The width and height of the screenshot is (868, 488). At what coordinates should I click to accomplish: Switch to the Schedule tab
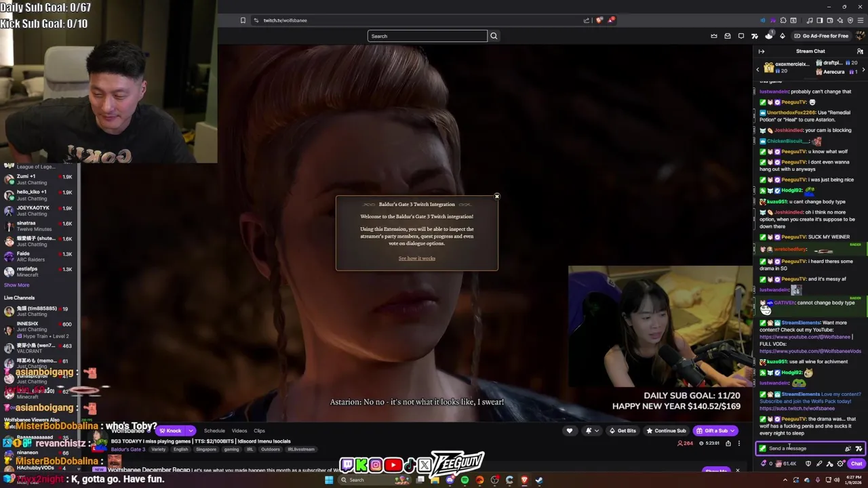coord(214,431)
